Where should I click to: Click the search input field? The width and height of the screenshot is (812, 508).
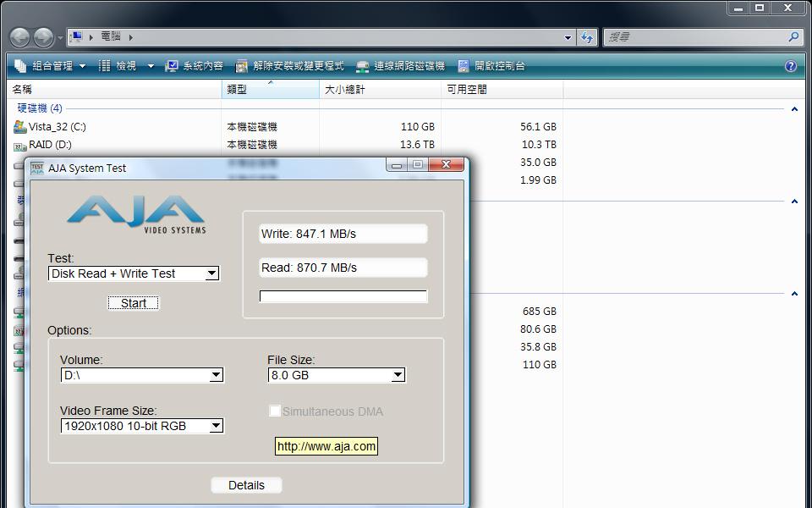695,37
